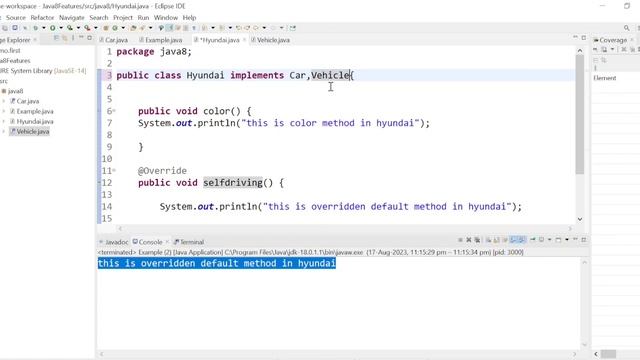The height and width of the screenshot is (360, 640).
Task: Click the Open Type toolbar icon
Action: click(133, 28)
